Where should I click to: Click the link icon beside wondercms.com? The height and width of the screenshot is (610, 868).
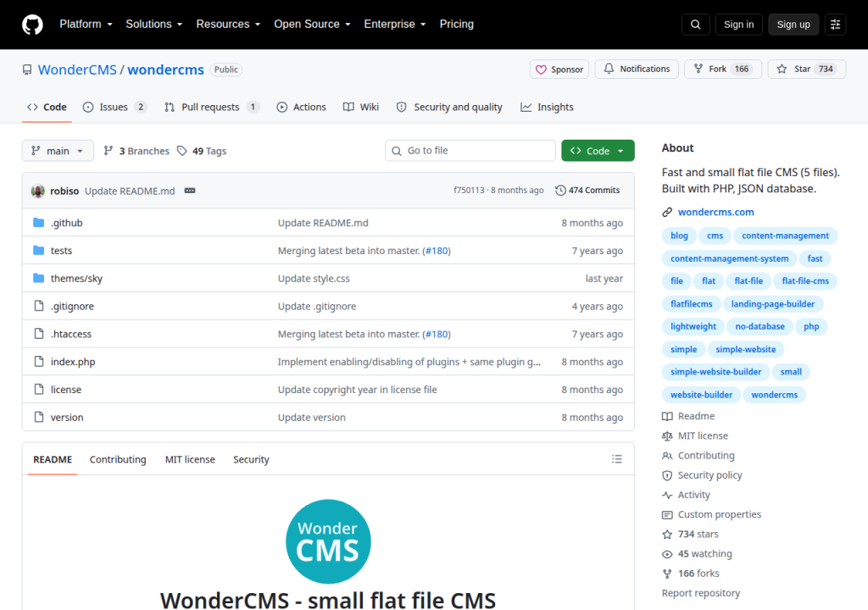(667, 212)
